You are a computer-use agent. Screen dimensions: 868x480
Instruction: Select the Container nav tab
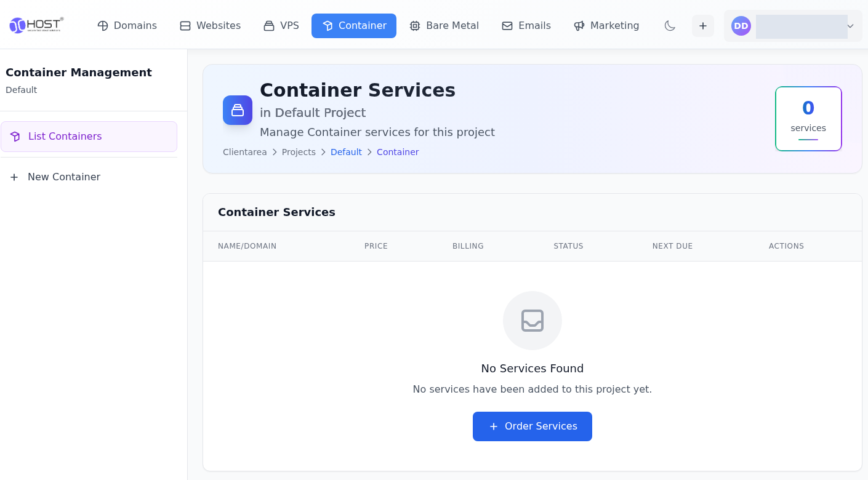(x=354, y=26)
